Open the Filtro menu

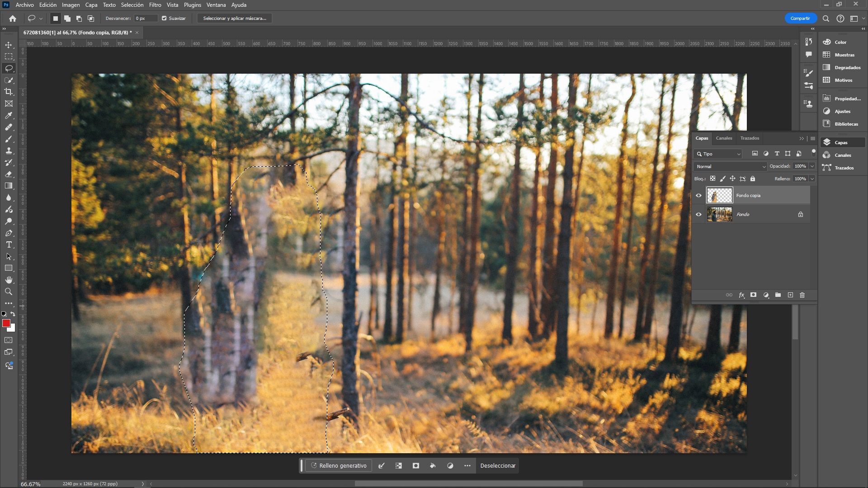155,5
